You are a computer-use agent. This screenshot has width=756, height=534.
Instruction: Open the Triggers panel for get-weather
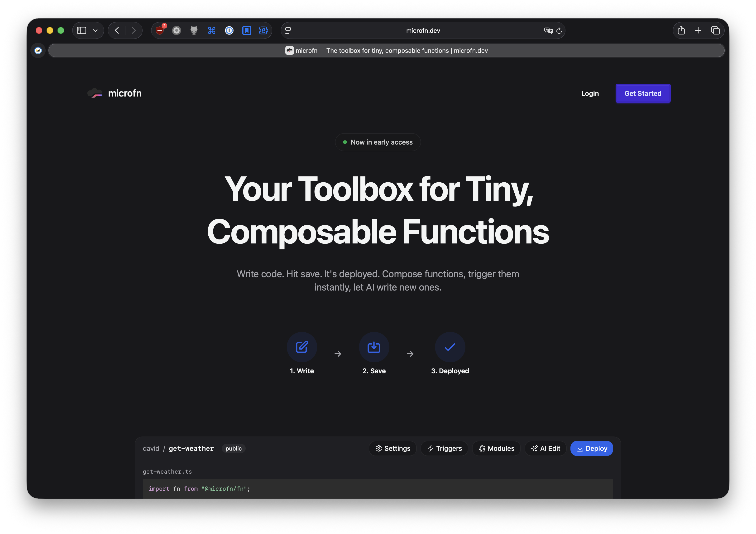444,448
